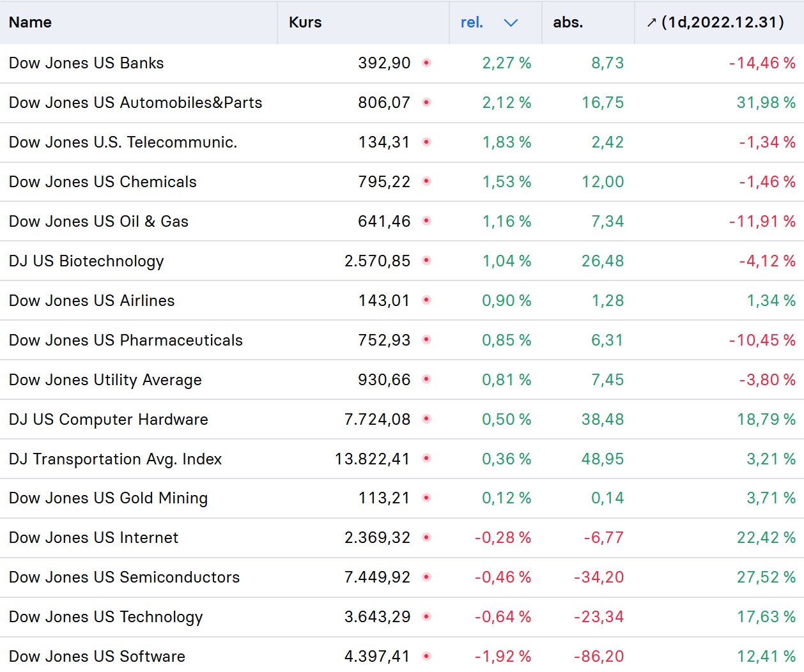Viewport: 804px width, 672px height.
Task: Select Kurs value 13.822,41
Action: point(373,459)
